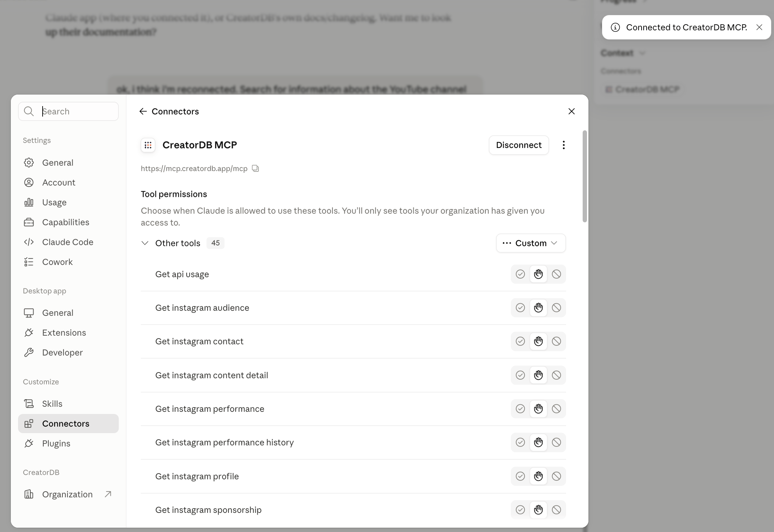Click the dialog's vertical scrollbar
Screen dimensions: 774x532
tap(585, 176)
